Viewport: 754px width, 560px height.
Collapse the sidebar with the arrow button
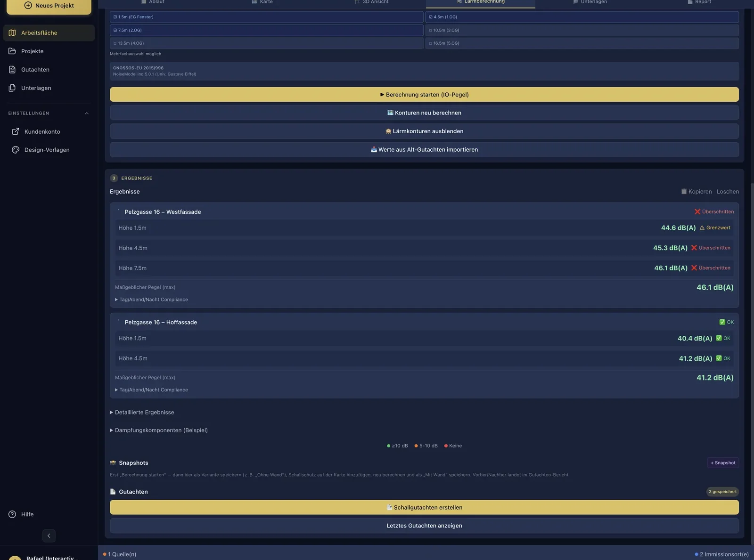coord(49,536)
